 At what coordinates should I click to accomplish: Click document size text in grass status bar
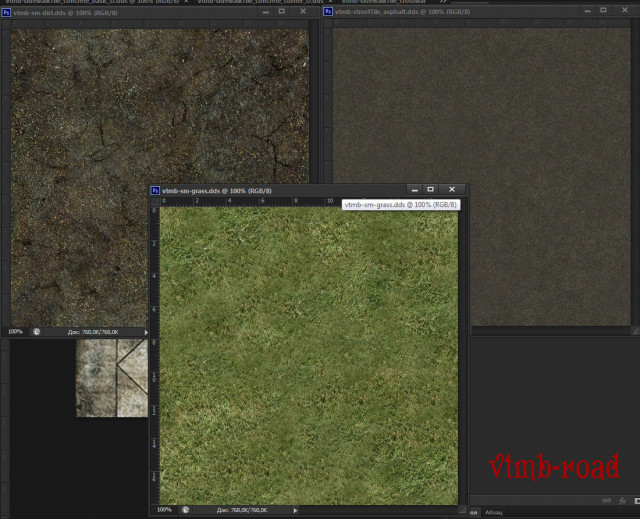tap(242, 510)
